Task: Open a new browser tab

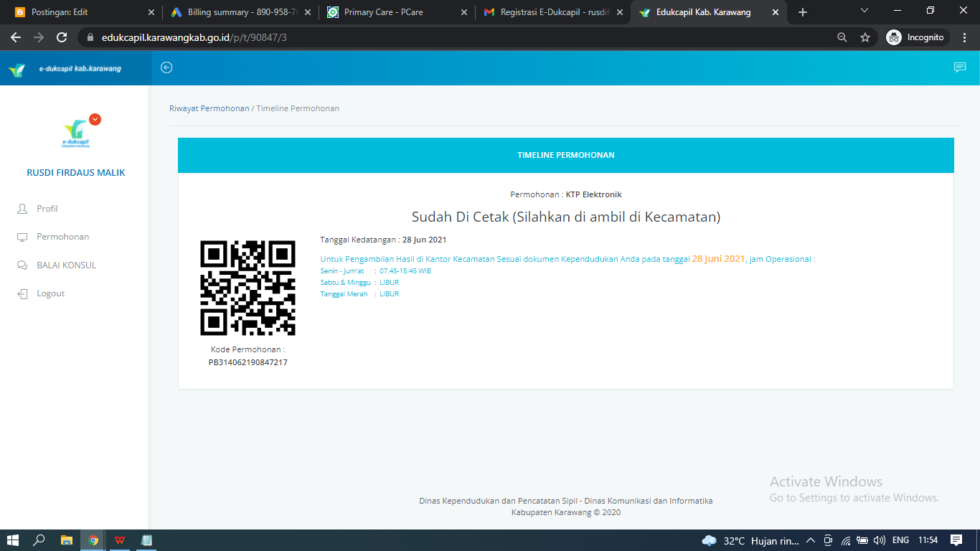Action: point(803,12)
